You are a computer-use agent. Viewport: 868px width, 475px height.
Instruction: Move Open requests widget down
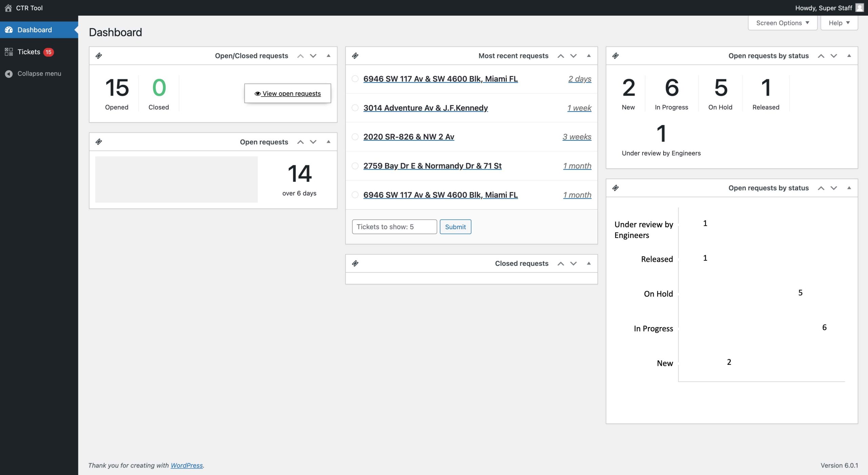click(x=313, y=142)
